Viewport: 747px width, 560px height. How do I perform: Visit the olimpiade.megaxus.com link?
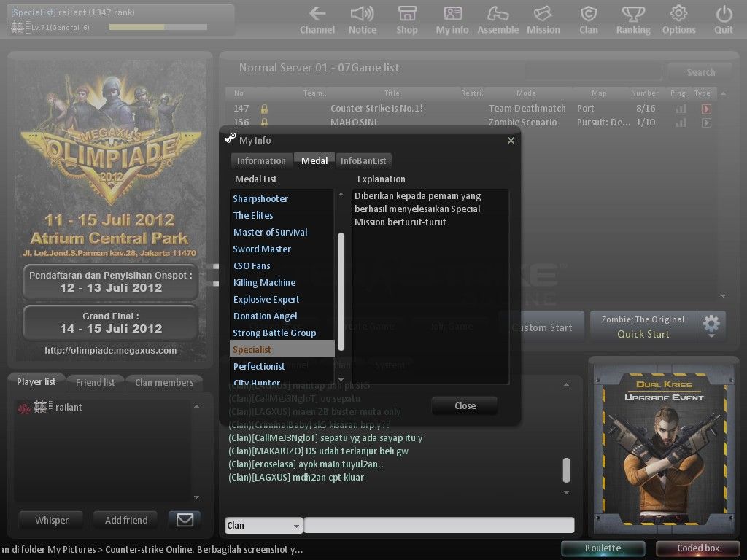[x=111, y=351]
